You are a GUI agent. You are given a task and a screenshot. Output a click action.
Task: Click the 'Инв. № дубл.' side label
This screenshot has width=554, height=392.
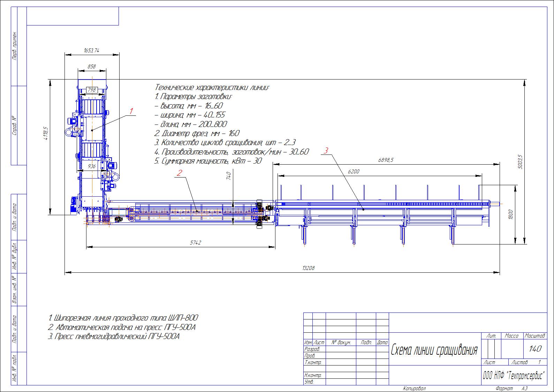pyautogui.click(x=14, y=256)
